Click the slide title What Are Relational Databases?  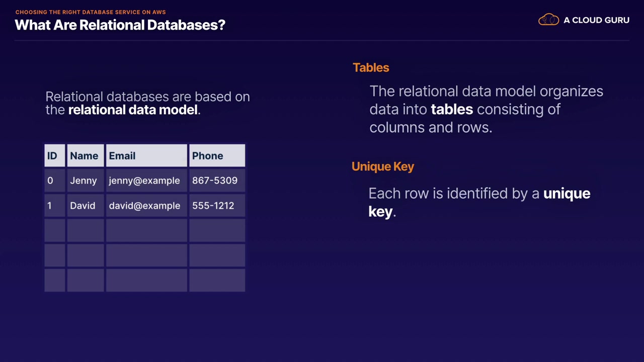coord(120,25)
